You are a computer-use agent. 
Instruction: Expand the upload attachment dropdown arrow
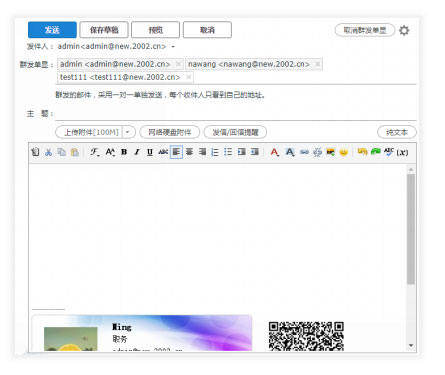click(128, 132)
